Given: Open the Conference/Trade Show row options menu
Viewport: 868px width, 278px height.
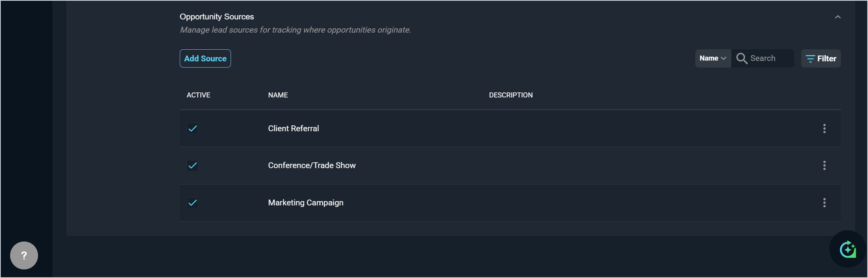Looking at the screenshot, I should [824, 165].
